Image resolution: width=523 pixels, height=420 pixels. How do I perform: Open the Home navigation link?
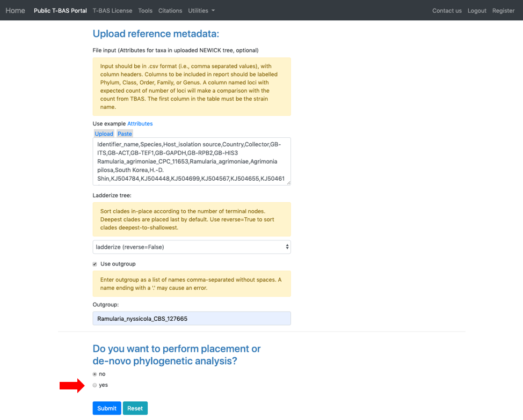pos(15,11)
